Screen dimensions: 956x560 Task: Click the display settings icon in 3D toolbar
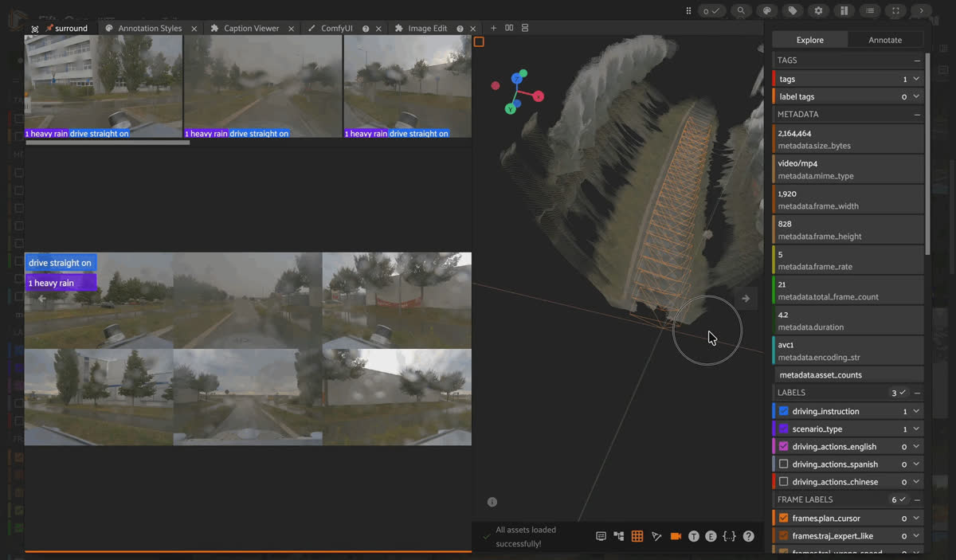601,536
